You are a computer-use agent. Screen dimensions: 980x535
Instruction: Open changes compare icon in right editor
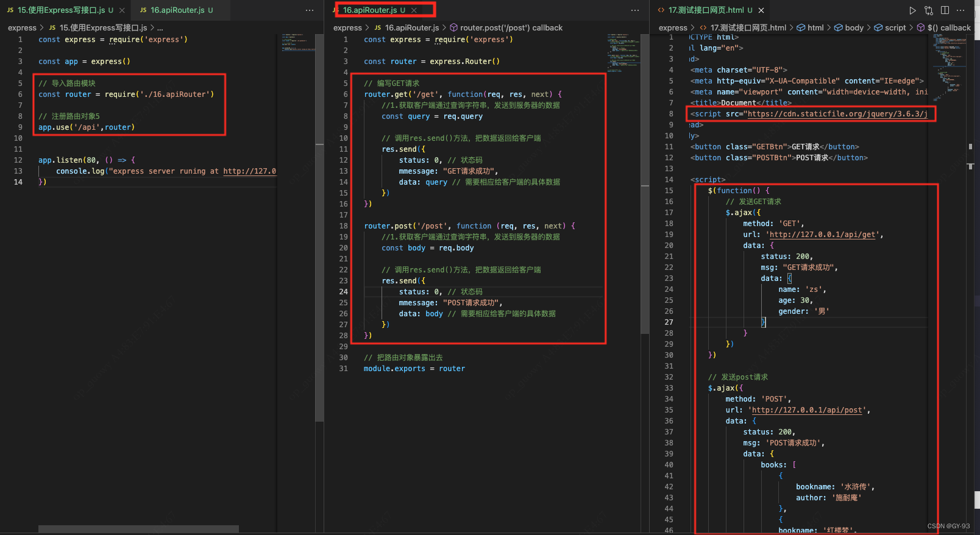929,10
